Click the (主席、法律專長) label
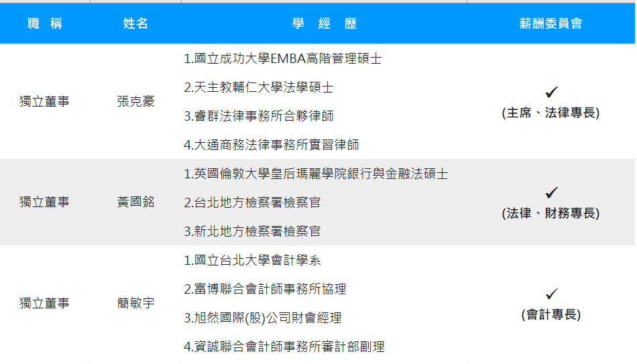 pos(551,113)
